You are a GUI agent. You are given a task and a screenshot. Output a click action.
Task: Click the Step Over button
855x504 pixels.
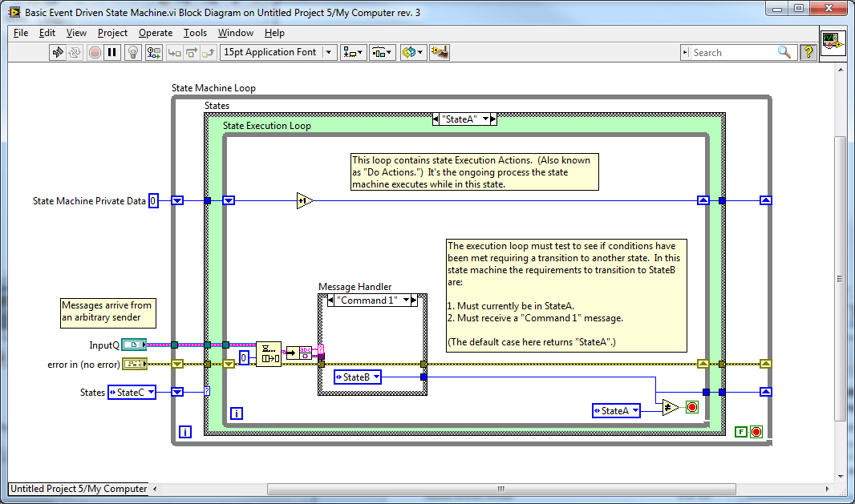(192, 52)
